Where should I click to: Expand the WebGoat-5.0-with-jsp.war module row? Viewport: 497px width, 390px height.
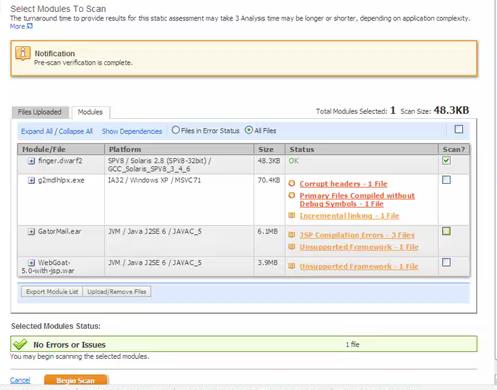31,263
